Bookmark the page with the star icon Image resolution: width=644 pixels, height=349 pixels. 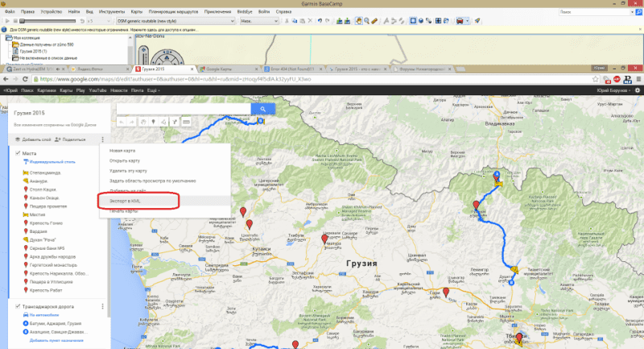pos(595,79)
